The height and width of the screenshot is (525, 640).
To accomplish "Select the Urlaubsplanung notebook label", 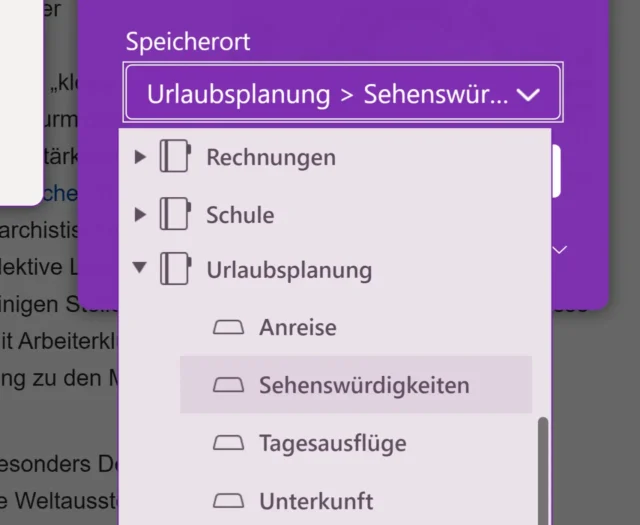I will click(x=289, y=269).
